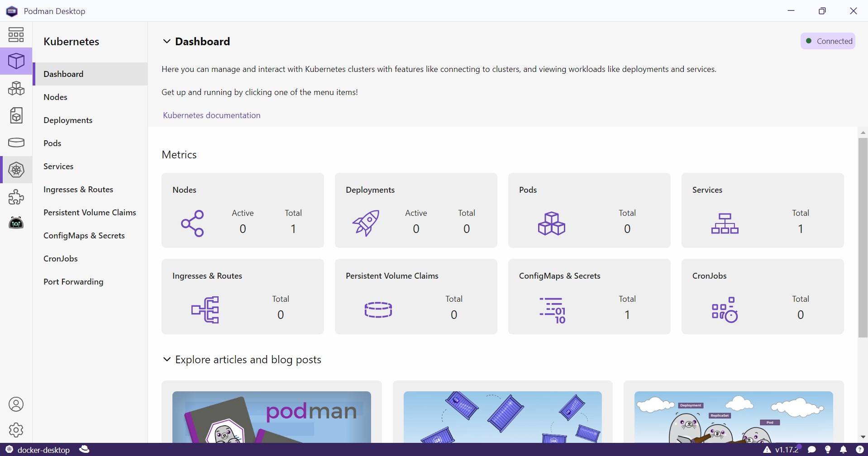Select the Kubernetes helm wheel icon in sidebar
Image resolution: width=868 pixels, height=456 pixels.
point(16,170)
